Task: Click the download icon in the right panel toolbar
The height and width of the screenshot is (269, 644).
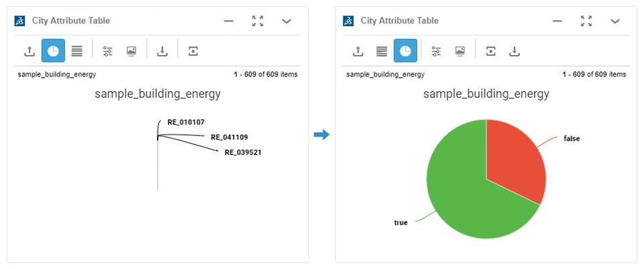Action: [x=515, y=51]
